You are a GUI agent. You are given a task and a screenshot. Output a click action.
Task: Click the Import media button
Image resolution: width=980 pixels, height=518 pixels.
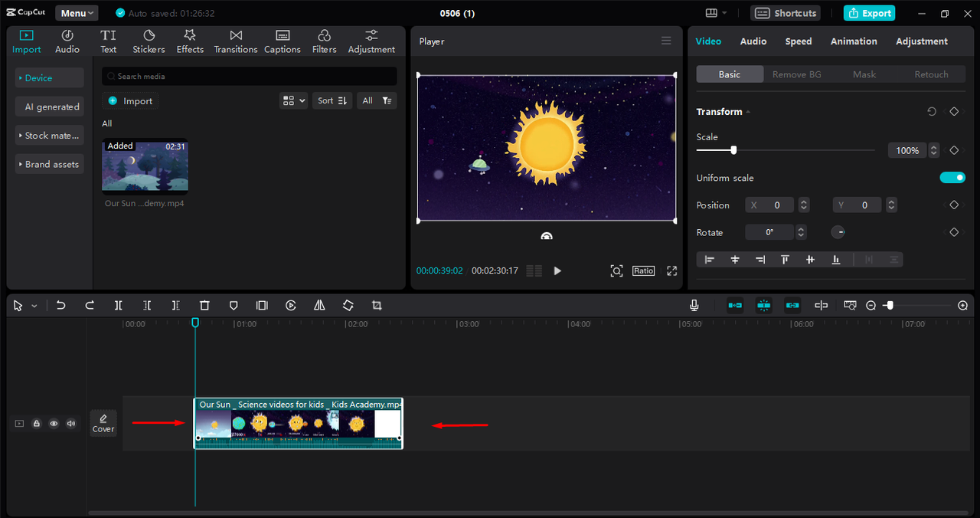tap(130, 101)
